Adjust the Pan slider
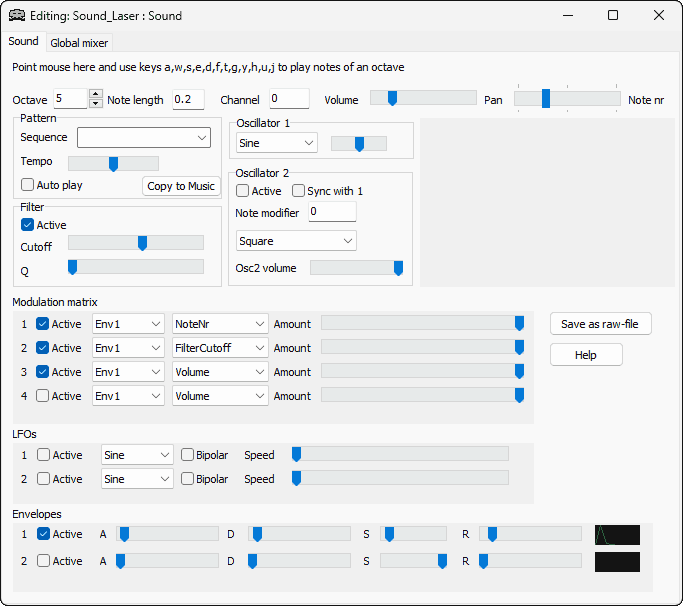Image resolution: width=683 pixels, height=606 pixels. [x=567, y=98]
